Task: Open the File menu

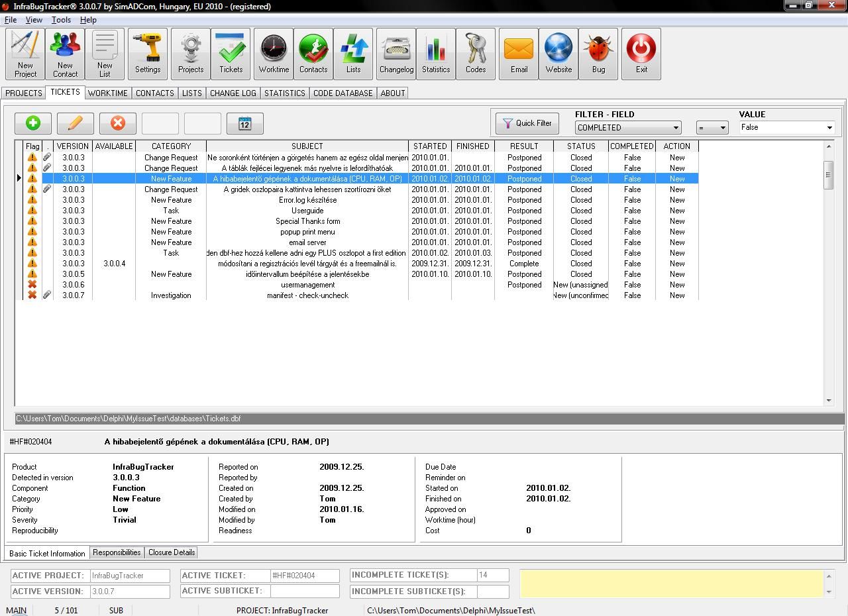Action: point(11,20)
